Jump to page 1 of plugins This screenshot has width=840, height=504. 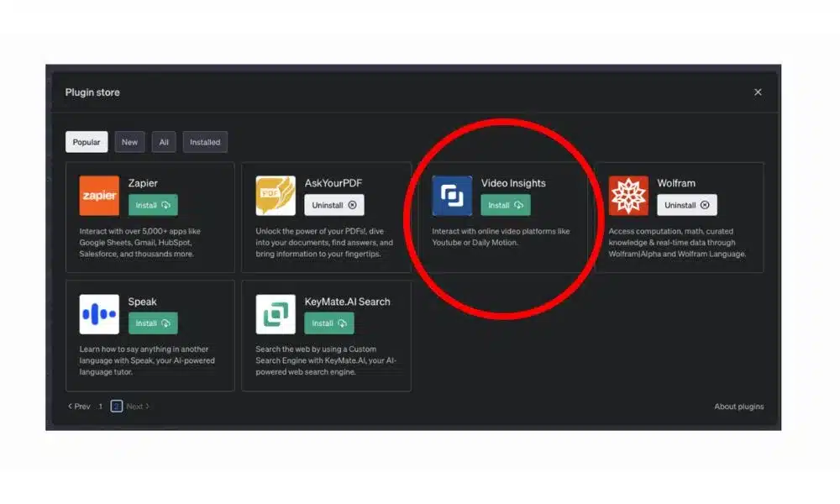(100, 406)
